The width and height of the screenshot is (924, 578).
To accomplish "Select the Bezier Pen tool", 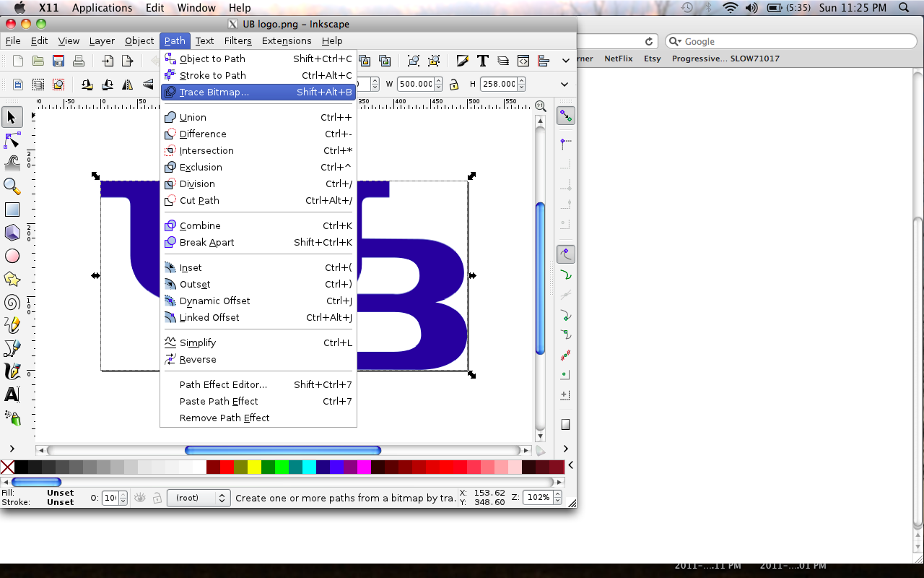I will click(x=12, y=348).
